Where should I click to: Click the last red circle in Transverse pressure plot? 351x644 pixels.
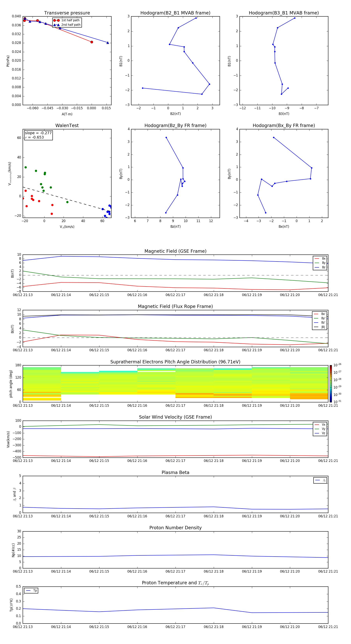tap(92, 42)
